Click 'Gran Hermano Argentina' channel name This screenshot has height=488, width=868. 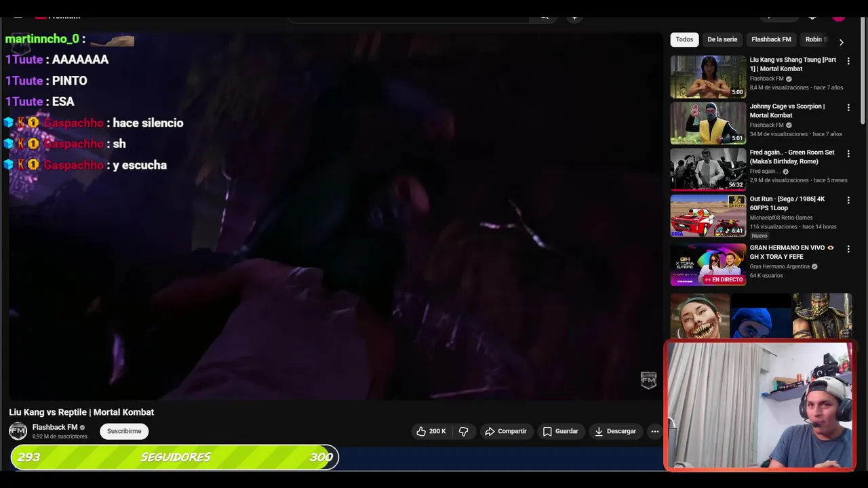[780, 266]
